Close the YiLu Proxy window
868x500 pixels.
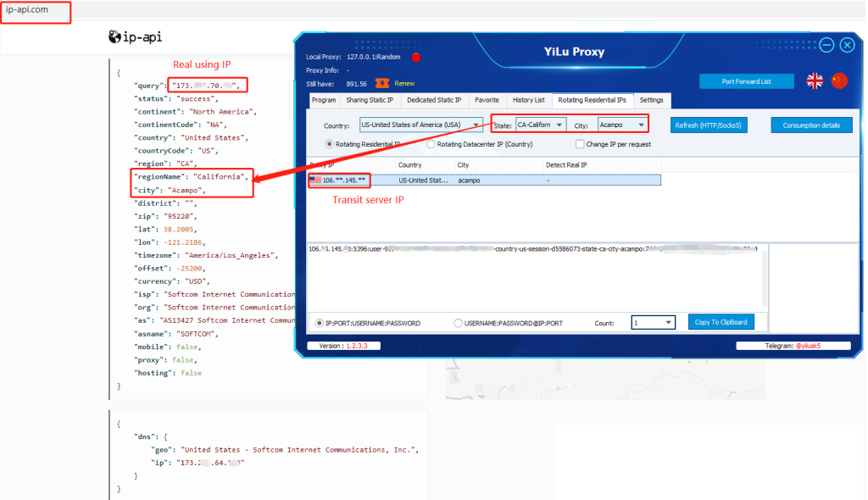point(847,45)
